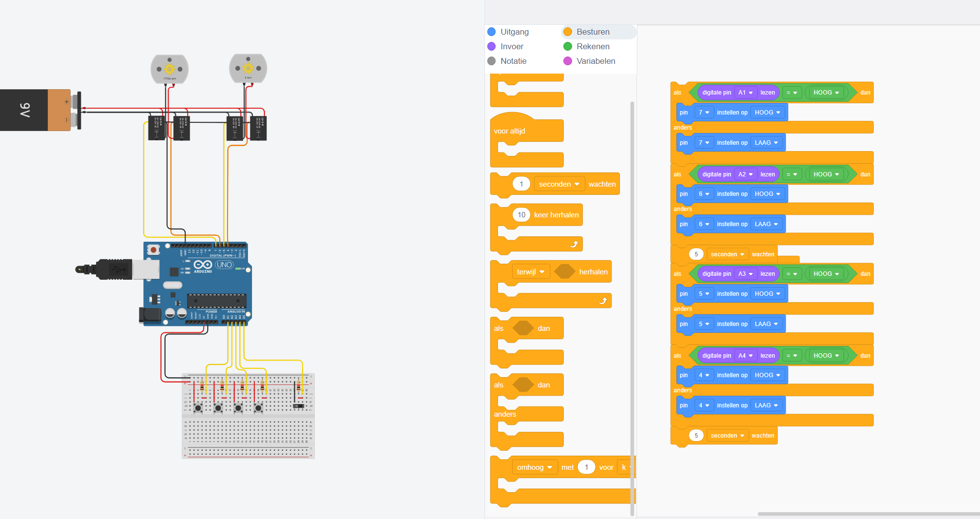Select the first pushbutton on breadboard
Image resolution: width=980 pixels, height=519 pixels.
[198, 407]
